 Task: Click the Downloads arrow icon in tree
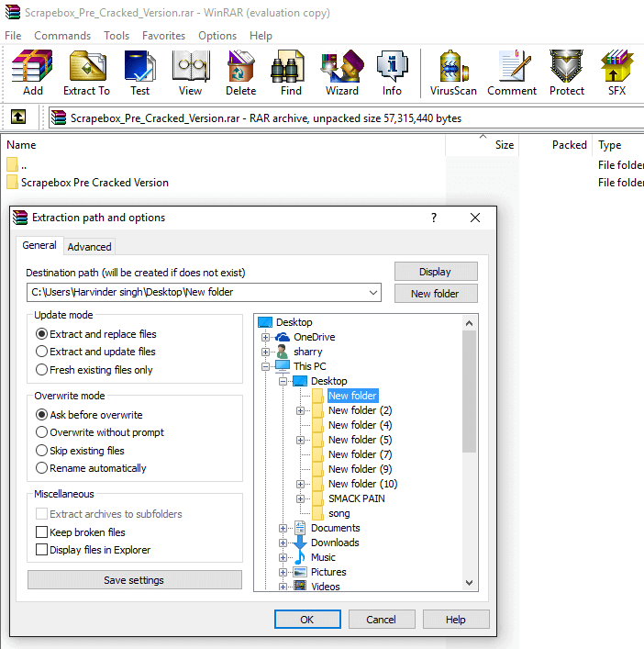pyautogui.click(x=300, y=543)
